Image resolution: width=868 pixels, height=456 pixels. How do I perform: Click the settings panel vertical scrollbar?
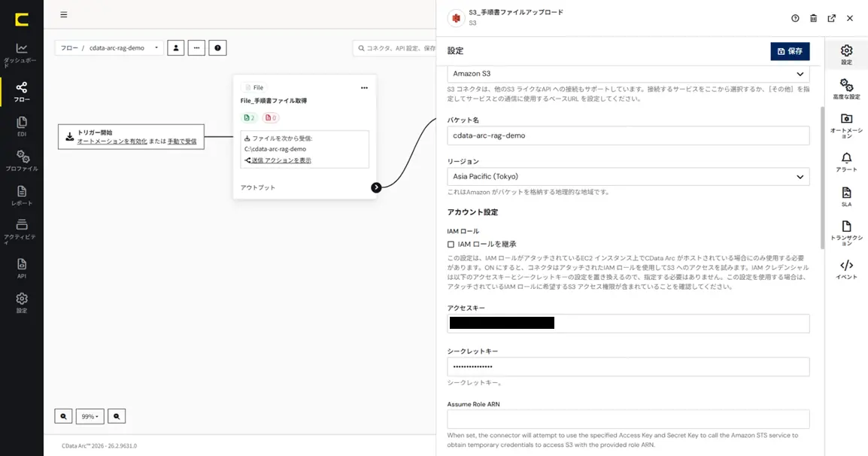pos(822,178)
